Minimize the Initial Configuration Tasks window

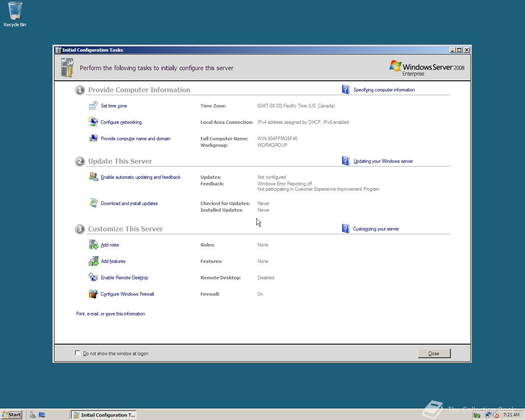click(x=452, y=50)
